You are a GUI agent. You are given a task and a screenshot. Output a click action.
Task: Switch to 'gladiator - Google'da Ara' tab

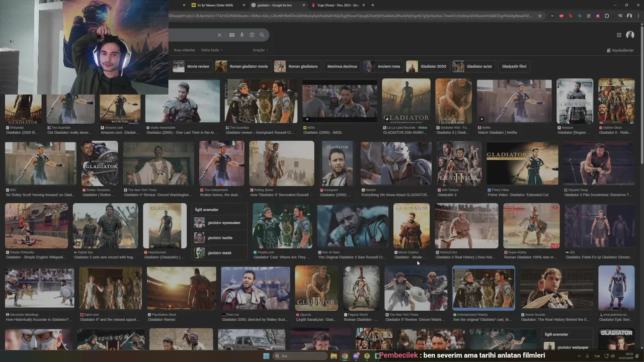pyautogui.click(x=278, y=5)
